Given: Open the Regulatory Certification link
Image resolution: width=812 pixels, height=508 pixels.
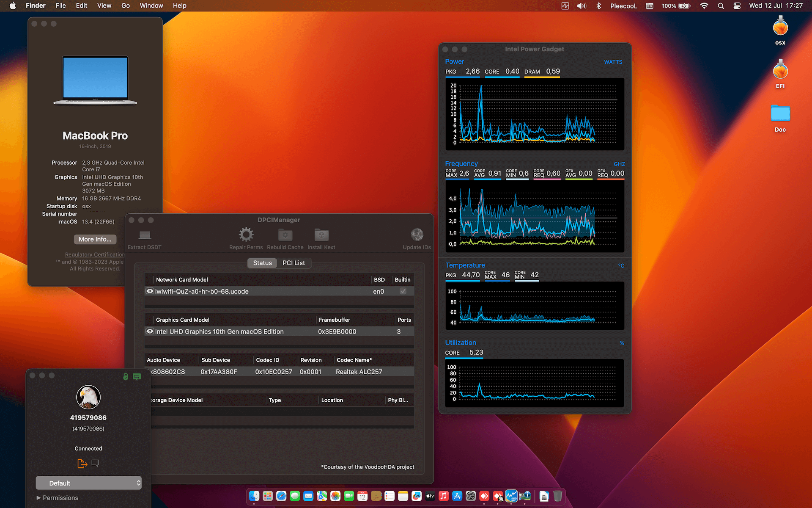Looking at the screenshot, I should pyautogui.click(x=94, y=254).
